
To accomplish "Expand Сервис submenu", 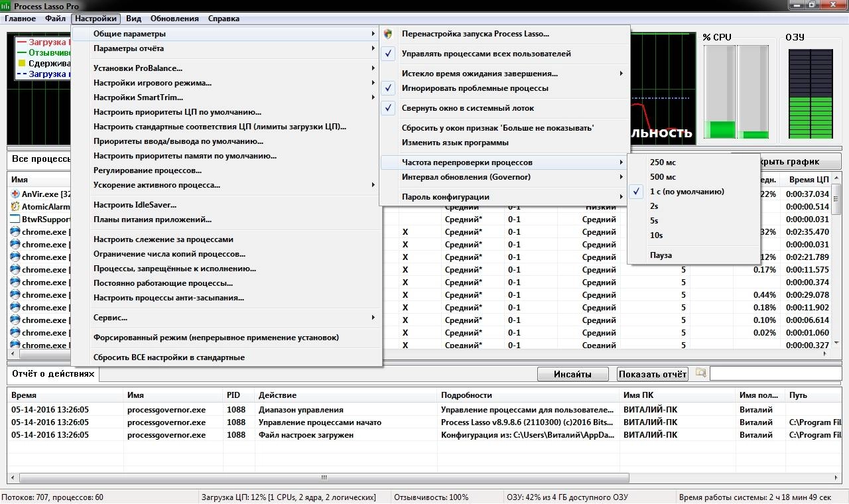I will (227, 318).
